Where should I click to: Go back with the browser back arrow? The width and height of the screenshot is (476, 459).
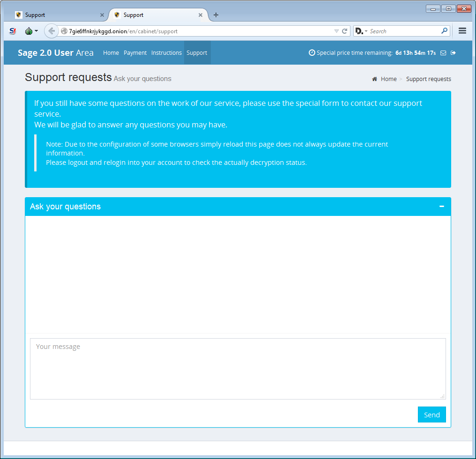(52, 31)
